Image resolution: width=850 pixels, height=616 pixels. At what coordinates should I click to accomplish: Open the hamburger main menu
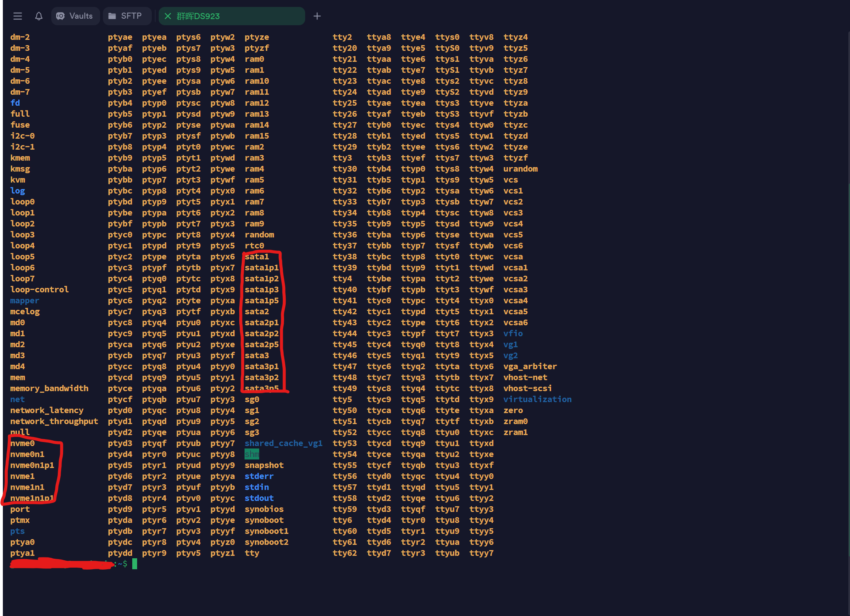pos(17,16)
